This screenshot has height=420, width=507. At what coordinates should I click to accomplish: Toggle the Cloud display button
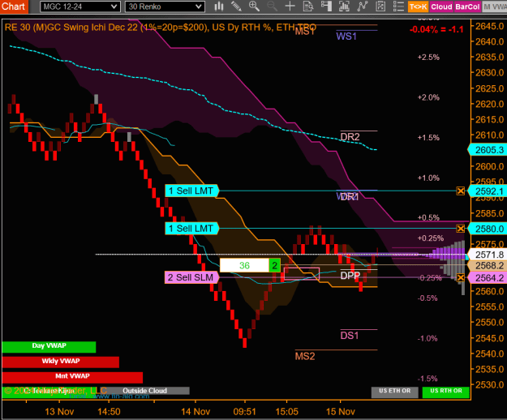441,6
